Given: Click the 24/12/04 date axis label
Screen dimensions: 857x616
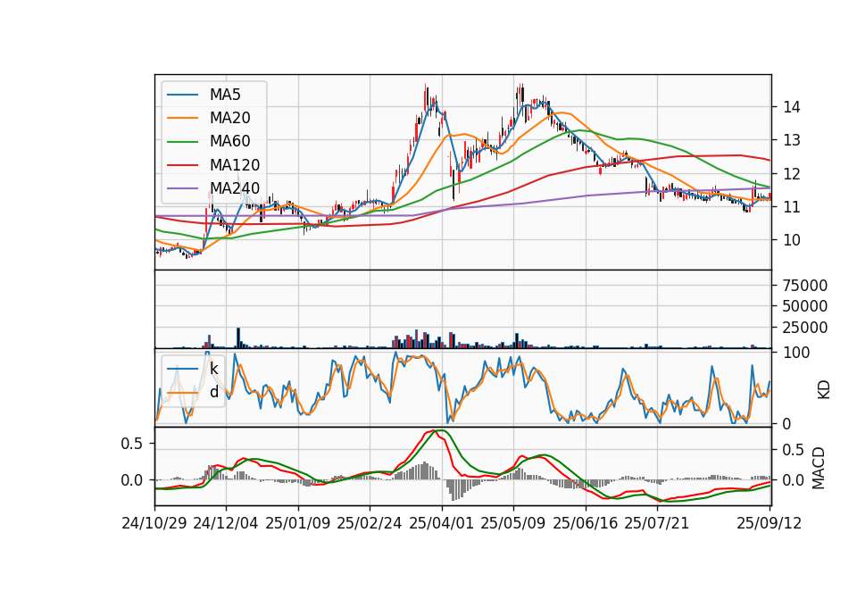Looking at the screenshot, I should pos(226,524).
